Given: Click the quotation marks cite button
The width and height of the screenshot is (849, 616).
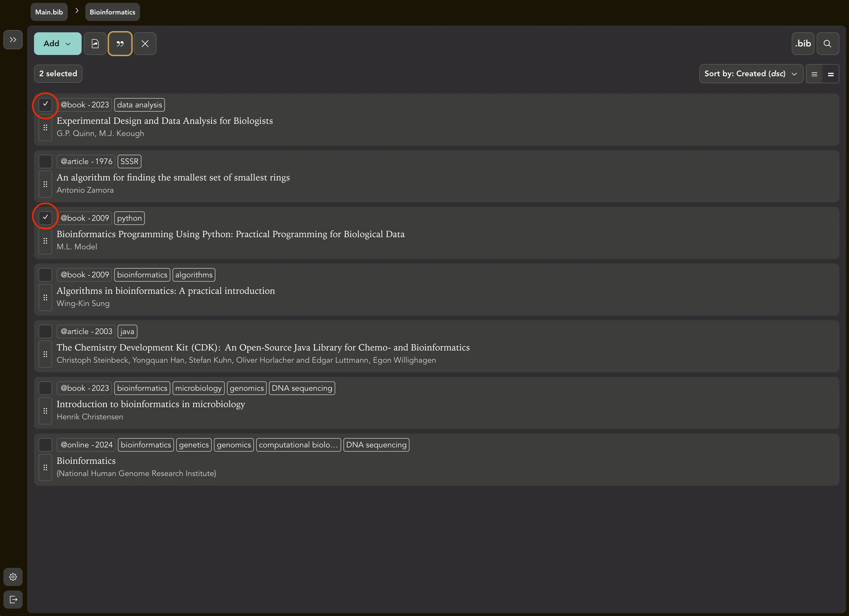Looking at the screenshot, I should click(x=120, y=44).
